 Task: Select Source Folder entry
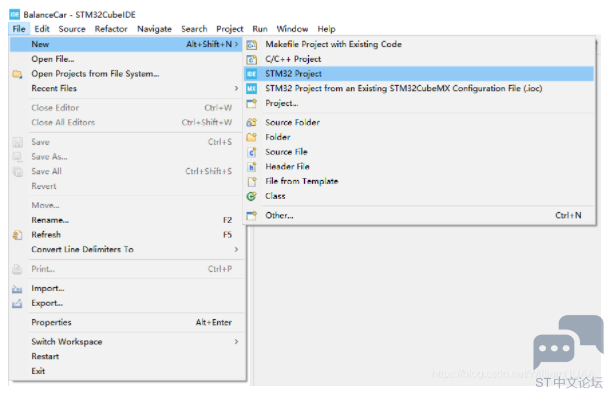[x=419, y=123]
